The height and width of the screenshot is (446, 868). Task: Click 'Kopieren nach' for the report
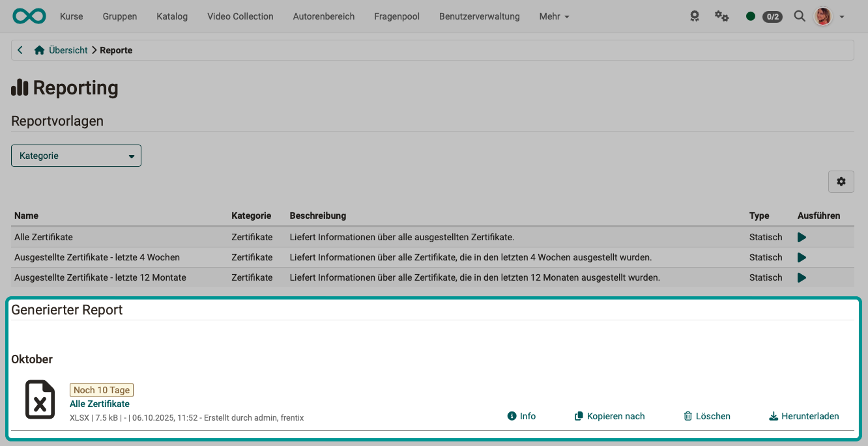click(609, 416)
